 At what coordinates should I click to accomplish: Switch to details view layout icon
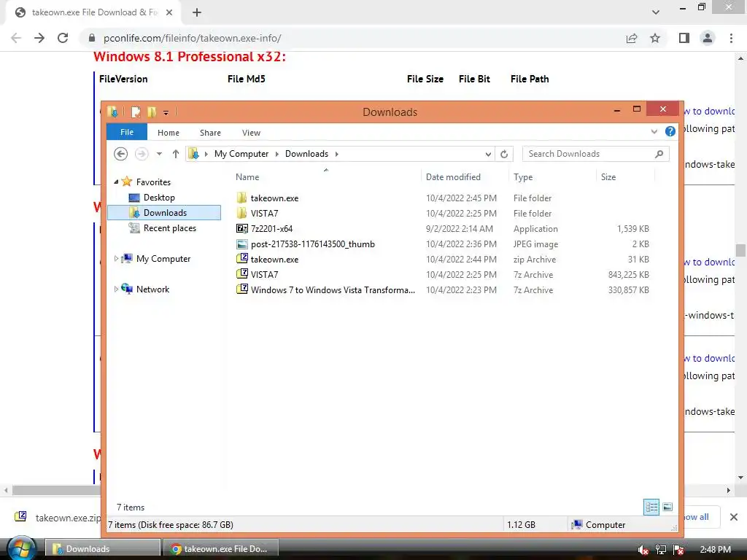click(651, 507)
